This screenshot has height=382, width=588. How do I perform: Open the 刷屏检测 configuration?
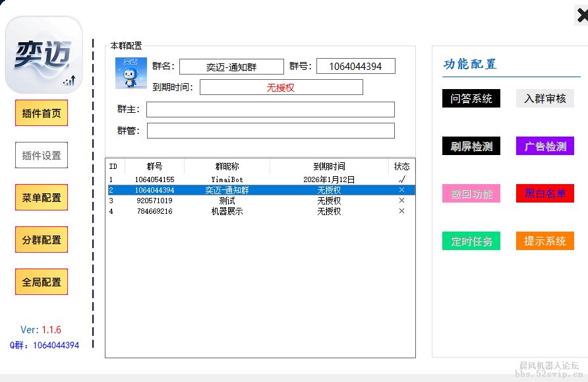click(471, 146)
